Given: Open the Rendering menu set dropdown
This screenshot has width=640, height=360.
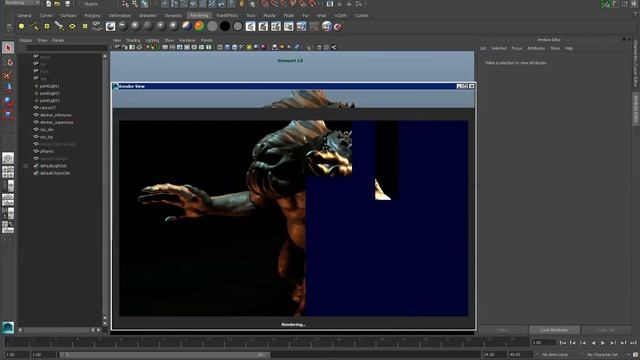Looking at the screenshot, I should click(x=21, y=3).
